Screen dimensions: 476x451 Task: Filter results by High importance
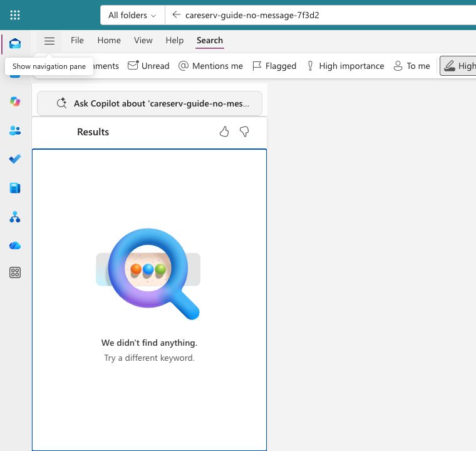[x=346, y=66]
